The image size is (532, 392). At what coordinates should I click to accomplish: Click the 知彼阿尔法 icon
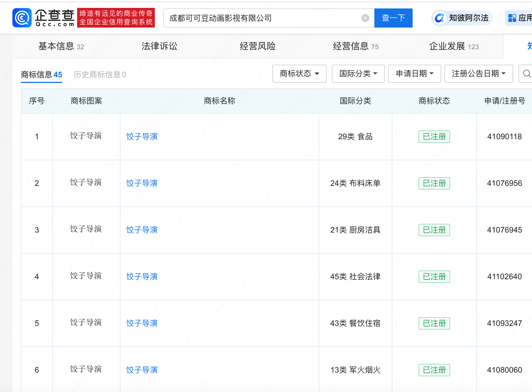pyautogui.click(x=439, y=18)
